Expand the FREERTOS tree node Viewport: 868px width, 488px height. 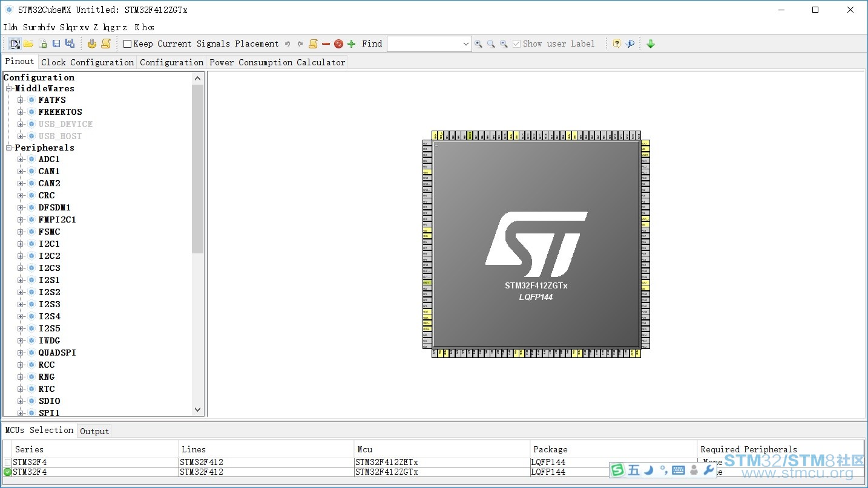point(21,112)
